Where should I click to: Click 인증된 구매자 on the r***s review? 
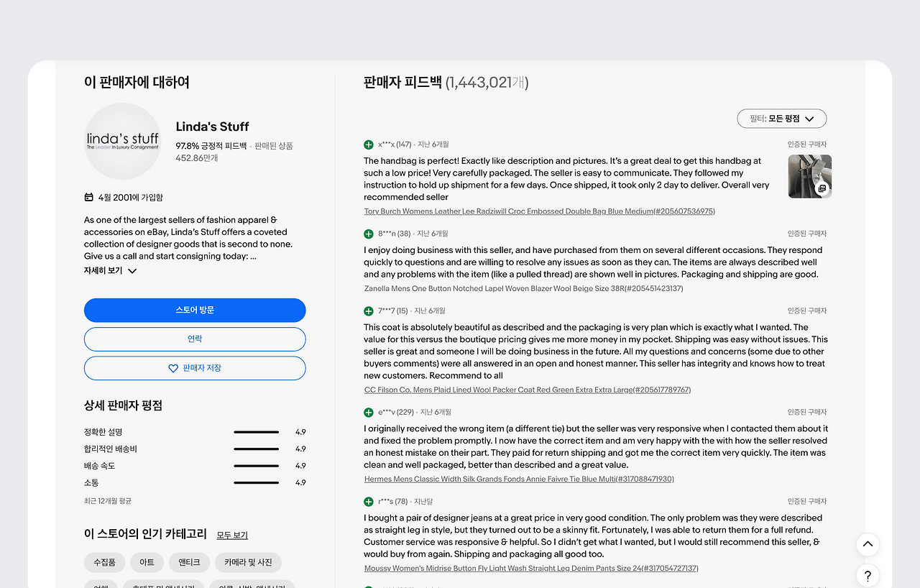coord(807,501)
